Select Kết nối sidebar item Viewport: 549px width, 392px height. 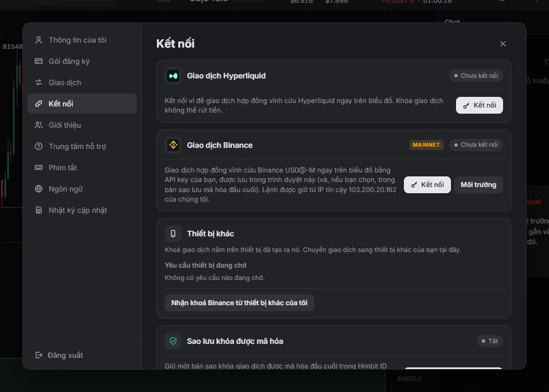[x=82, y=104]
